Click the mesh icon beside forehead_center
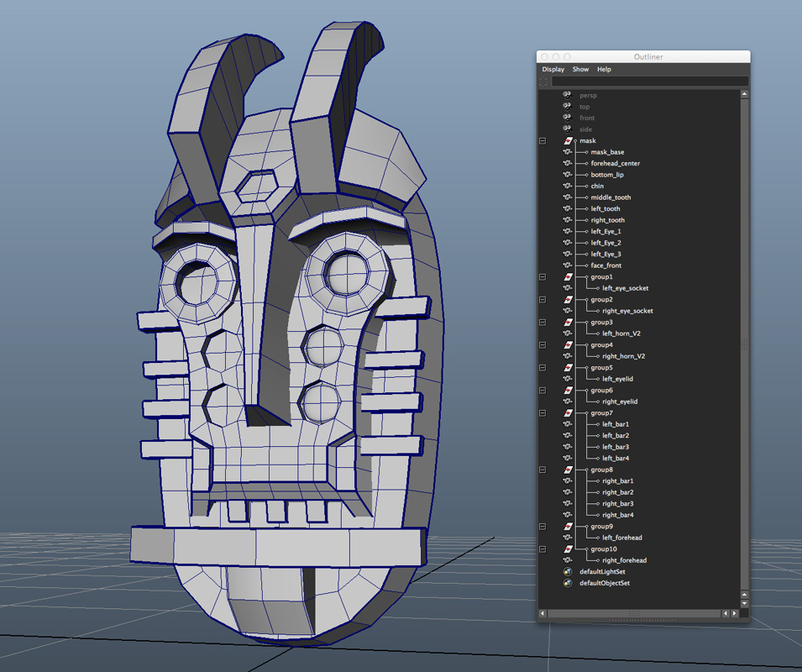This screenshot has width=802, height=672. point(567,163)
